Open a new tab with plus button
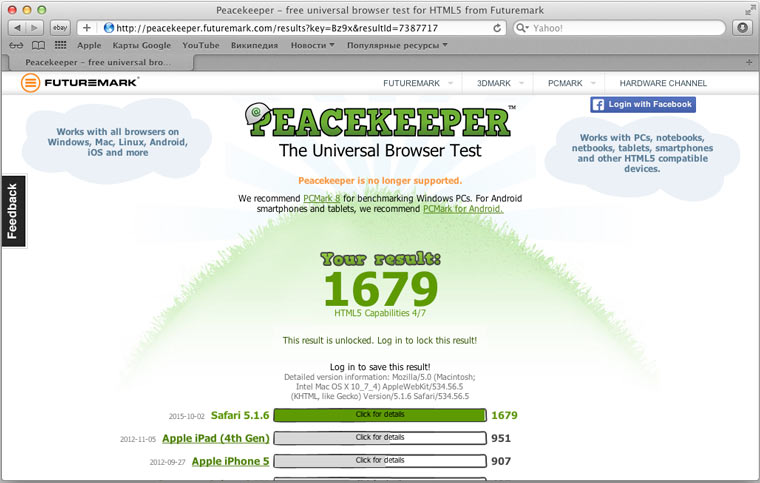This screenshot has width=760, height=483. click(749, 62)
